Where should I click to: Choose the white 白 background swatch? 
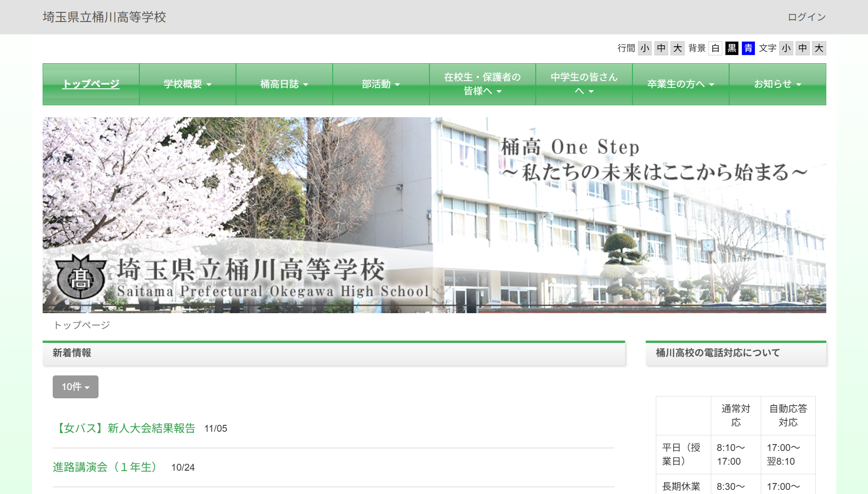pyautogui.click(x=715, y=48)
